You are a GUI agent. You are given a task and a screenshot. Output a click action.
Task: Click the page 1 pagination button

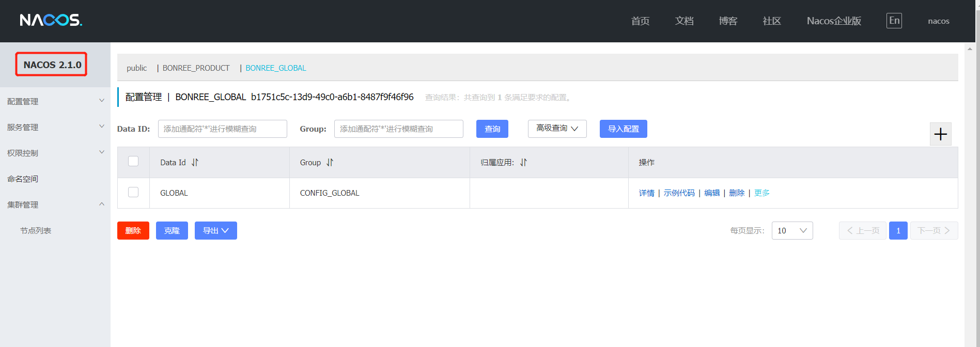tap(898, 230)
